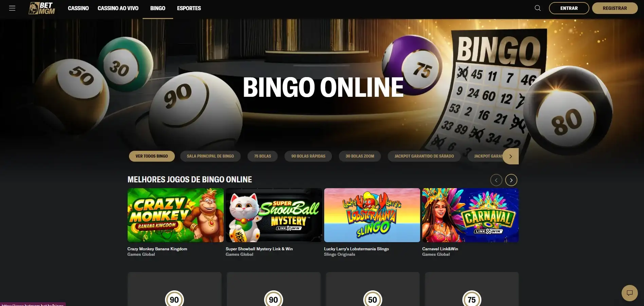Select the 75 Bolas filter chip
This screenshot has height=306, width=644.
click(x=263, y=156)
